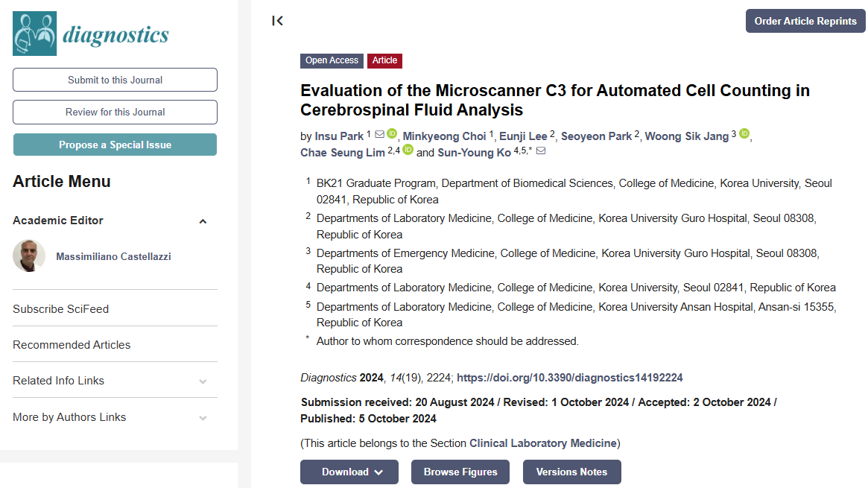Click the Open Access label
The width and height of the screenshot is (868, 488).
pos(332,61)
